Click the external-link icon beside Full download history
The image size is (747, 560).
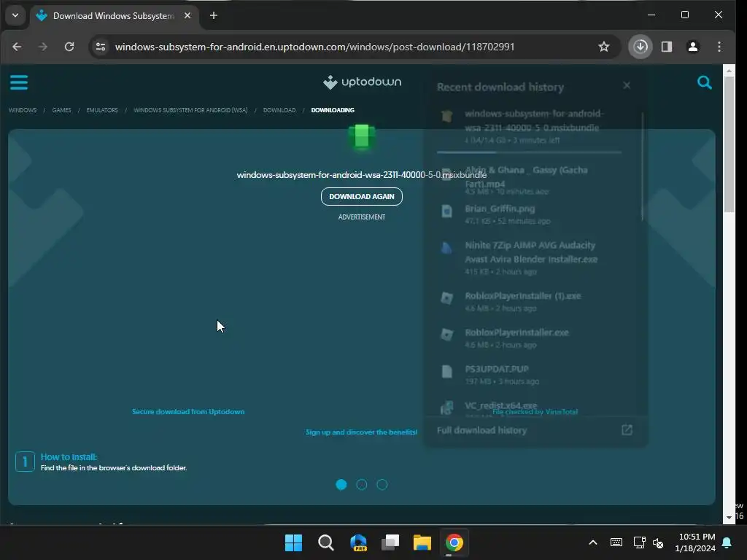click(627, 430)
